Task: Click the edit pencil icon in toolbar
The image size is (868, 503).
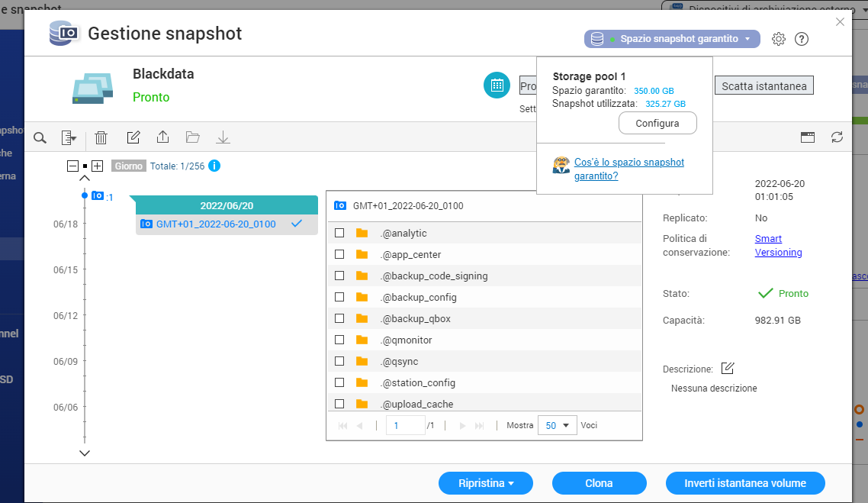Action: tap(133, 137)
